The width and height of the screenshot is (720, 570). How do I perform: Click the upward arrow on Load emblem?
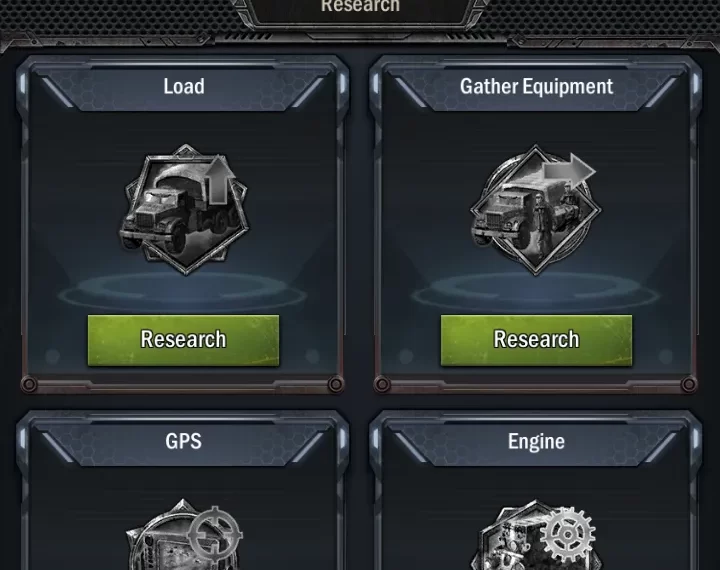point(220,179)
